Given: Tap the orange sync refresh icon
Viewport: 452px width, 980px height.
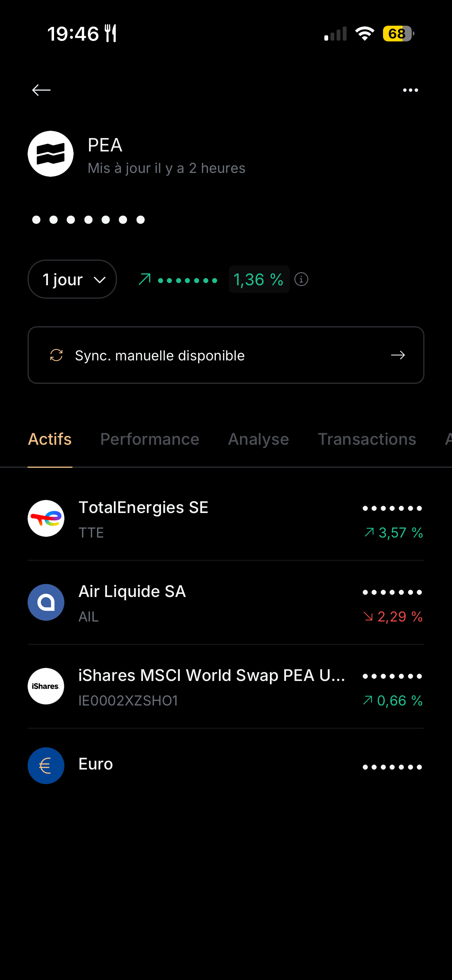Looking at the screenshot, I should (56, 355).
